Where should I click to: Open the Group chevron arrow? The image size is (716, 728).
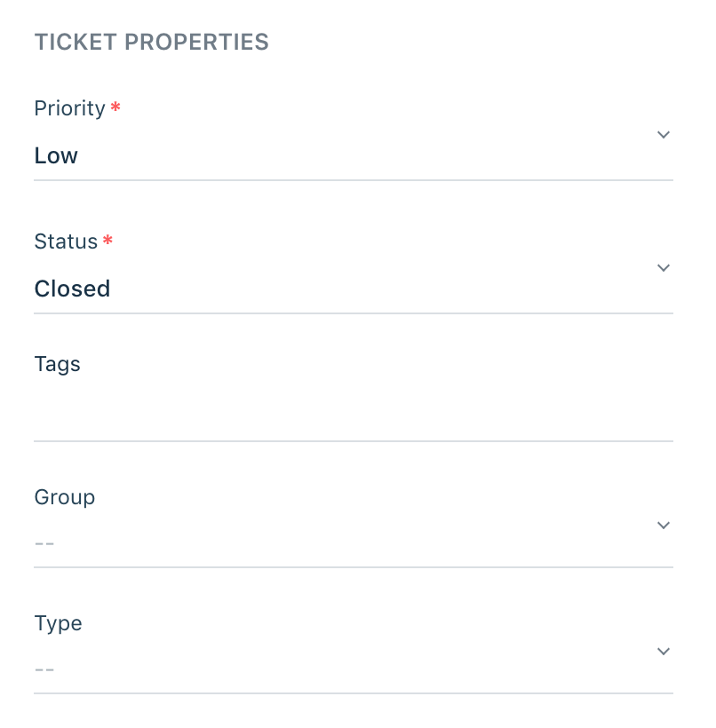(663, 526)
